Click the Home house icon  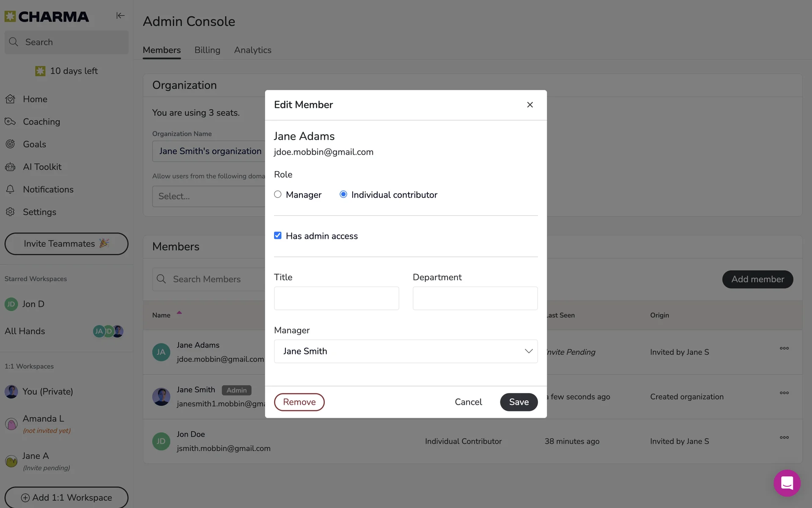coord(11,99)
